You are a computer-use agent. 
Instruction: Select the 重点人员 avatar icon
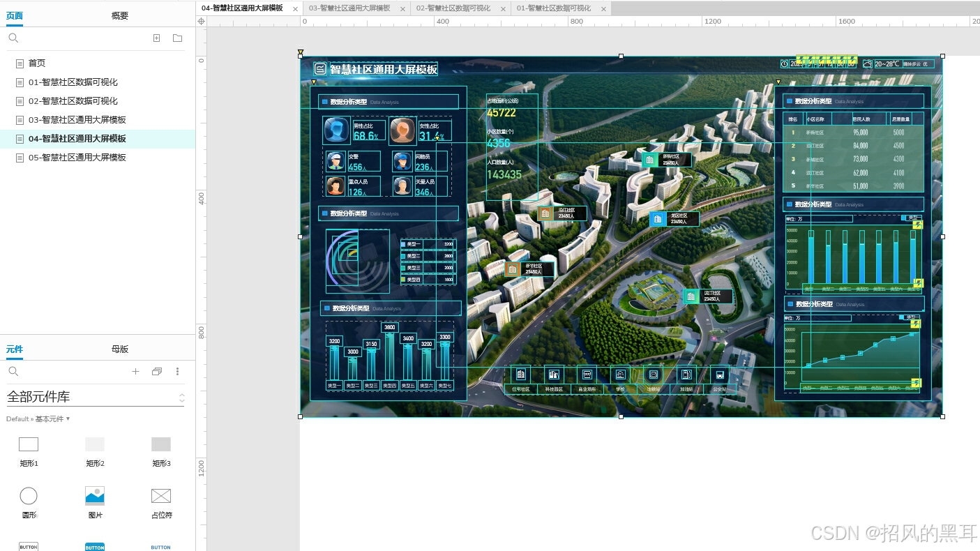tap(336, 186)
